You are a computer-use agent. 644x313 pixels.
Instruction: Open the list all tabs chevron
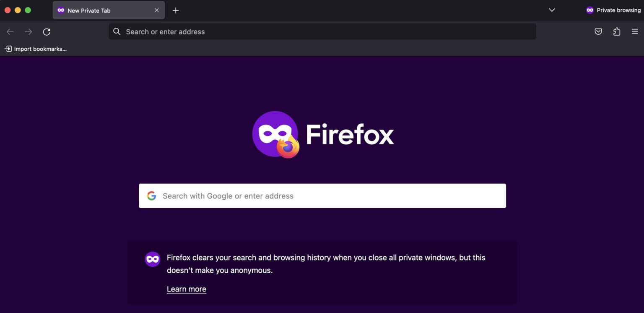[x=551, y=10]
